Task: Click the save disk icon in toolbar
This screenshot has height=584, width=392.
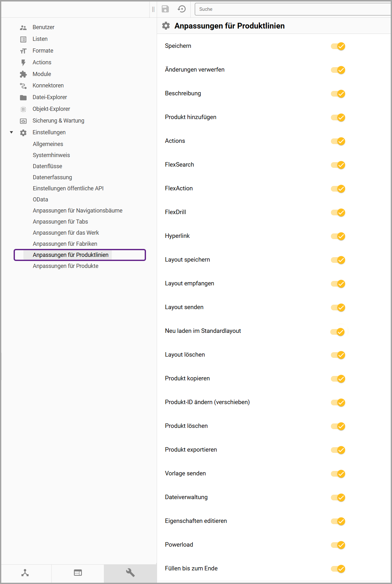Action: pyautogui.click(x=165, y=9)
